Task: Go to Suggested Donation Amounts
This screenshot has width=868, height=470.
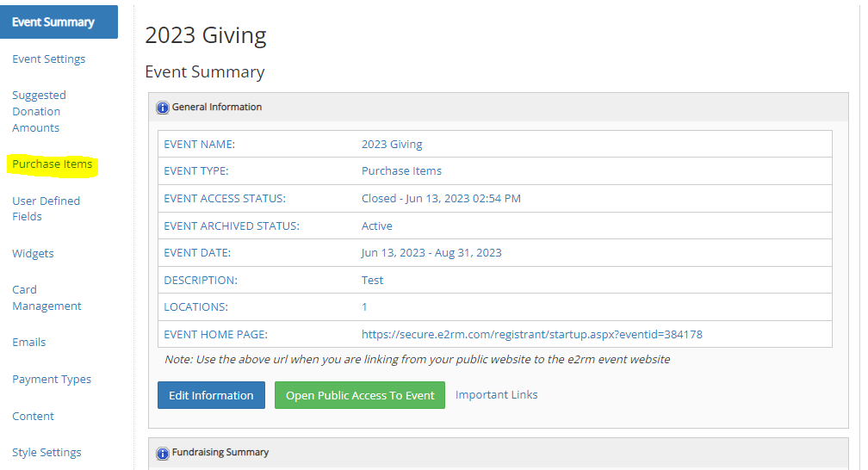Action: point(39,111)
